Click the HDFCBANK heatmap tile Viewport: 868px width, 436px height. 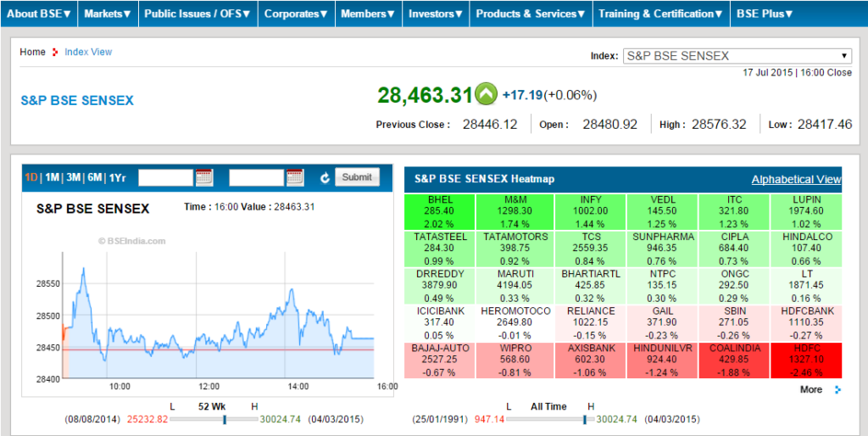(806, 323)
